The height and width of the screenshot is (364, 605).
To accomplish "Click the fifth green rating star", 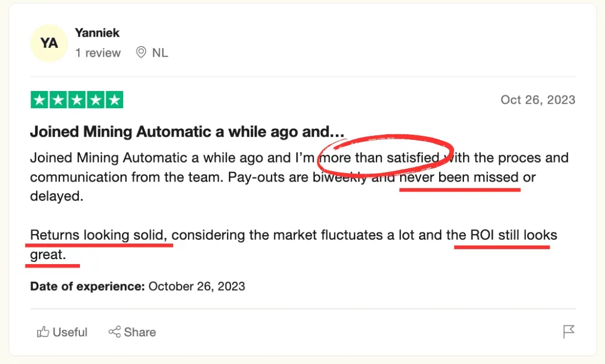I will click(x=114, y=100).
